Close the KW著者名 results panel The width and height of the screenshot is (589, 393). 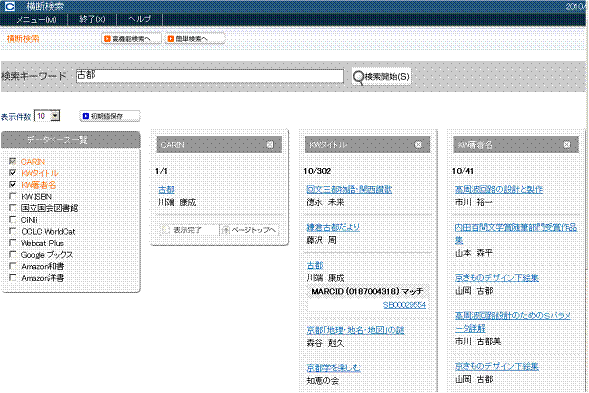pyautogui.click(x=567, y=145)
